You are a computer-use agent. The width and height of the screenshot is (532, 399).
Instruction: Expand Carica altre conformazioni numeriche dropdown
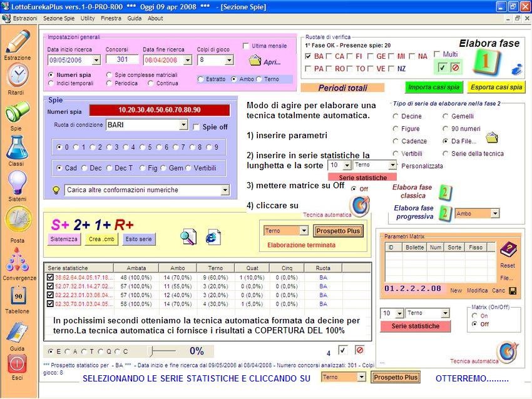click(225, 190)
